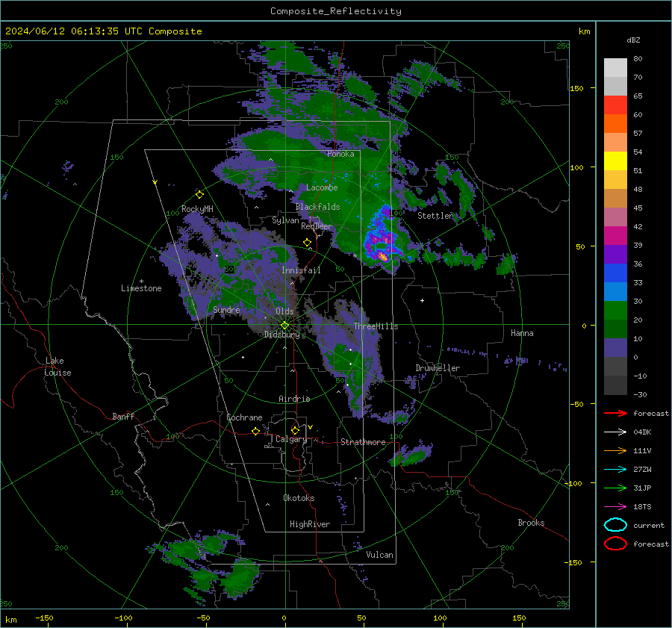
Task: Click the Okotoks city label
Action: [x=299, y=498]
